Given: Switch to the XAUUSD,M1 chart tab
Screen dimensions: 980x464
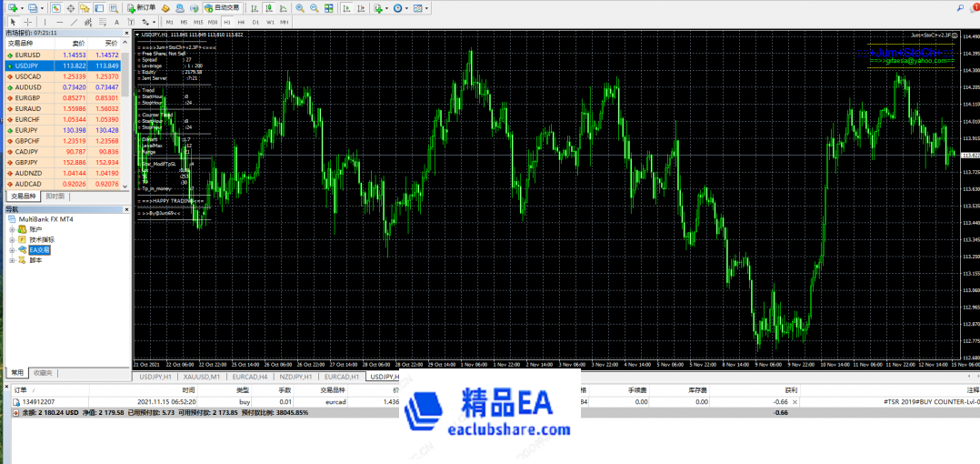Looking at the screenshot, I should click(201, 376).
